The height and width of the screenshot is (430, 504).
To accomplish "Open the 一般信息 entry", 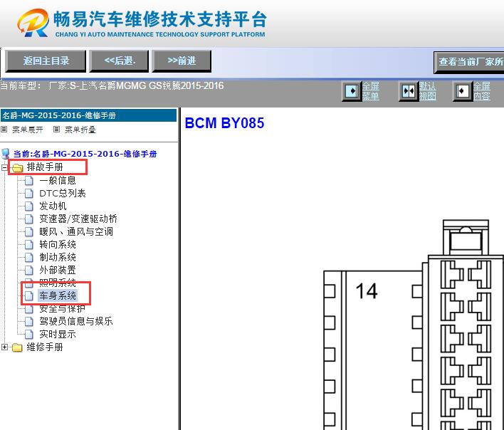I will (x=58, y=180).
